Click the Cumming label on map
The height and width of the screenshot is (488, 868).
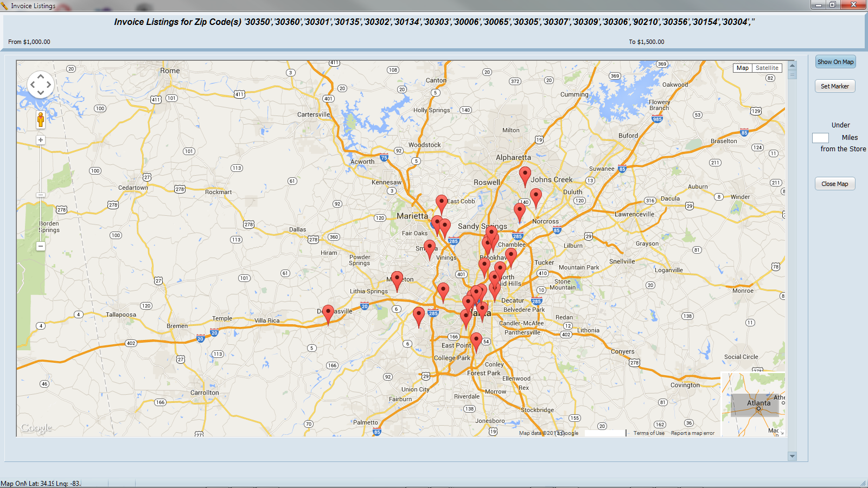coord(574,94)
